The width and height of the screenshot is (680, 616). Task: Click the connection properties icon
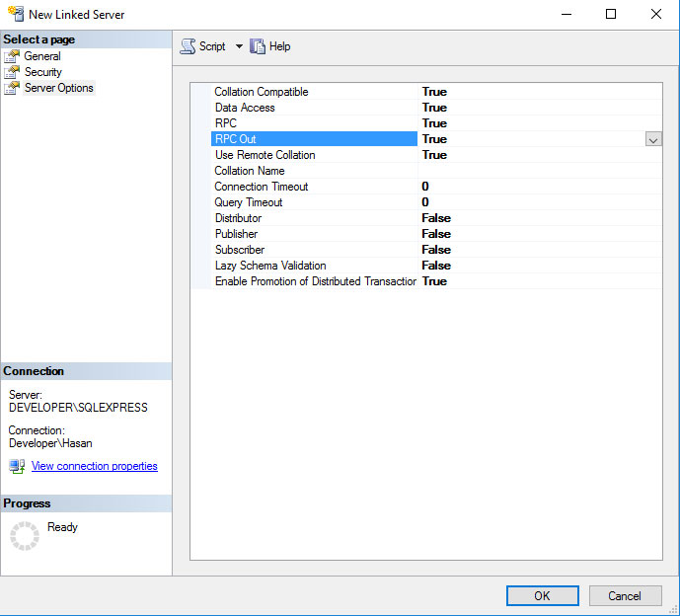[17, 466]
